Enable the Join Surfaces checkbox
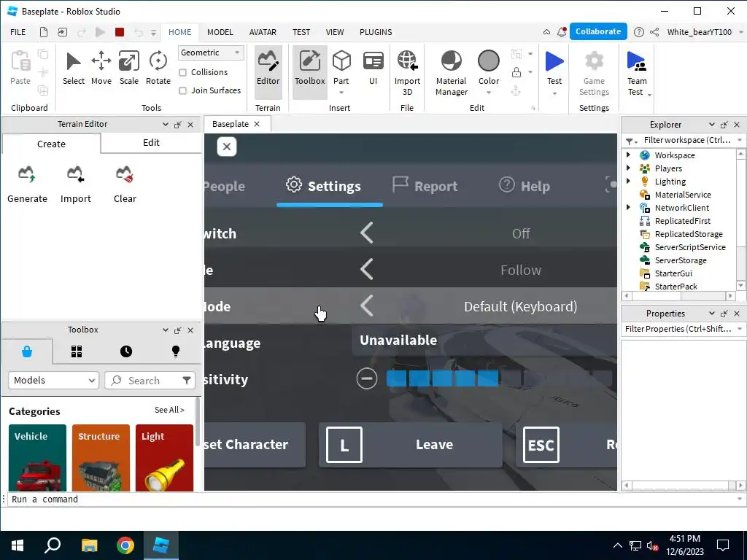Viewport: 747px width, 560px height. tap(182, 90)
